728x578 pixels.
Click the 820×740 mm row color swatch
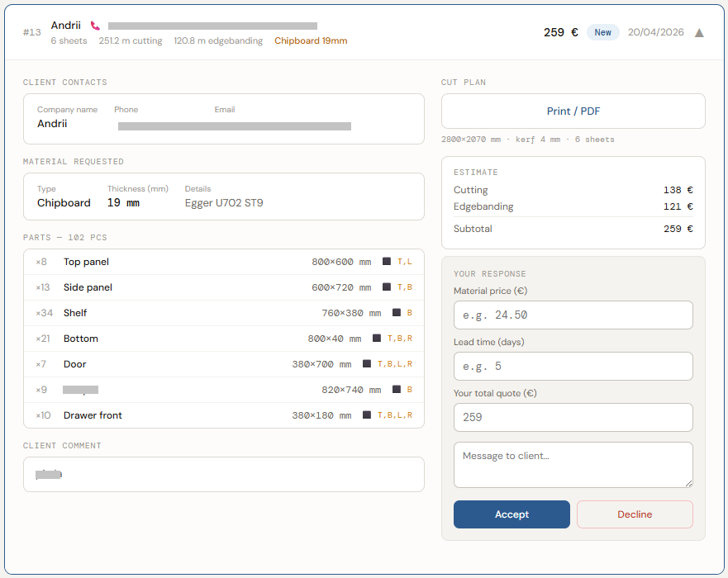(397, 389)
